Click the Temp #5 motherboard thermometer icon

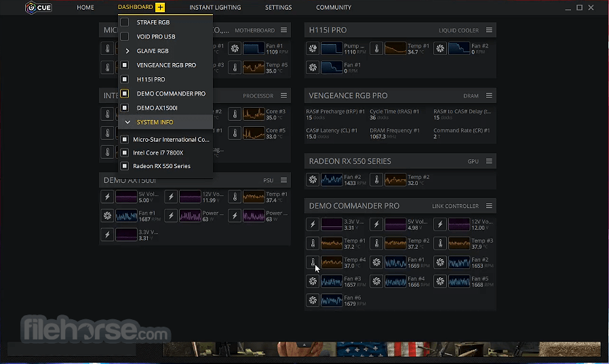point(235,68)
